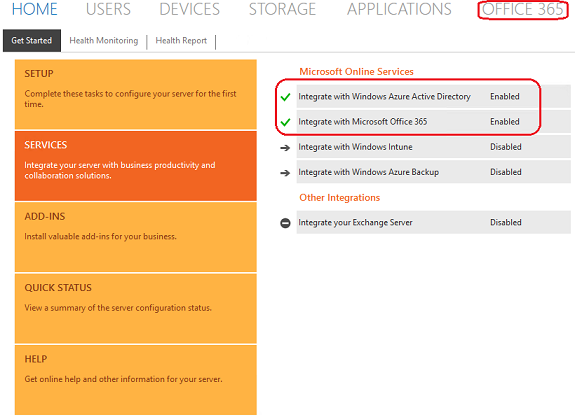Open the Health Monitoring tab
The height and width of the screenshot is (417, 575).
104,41
